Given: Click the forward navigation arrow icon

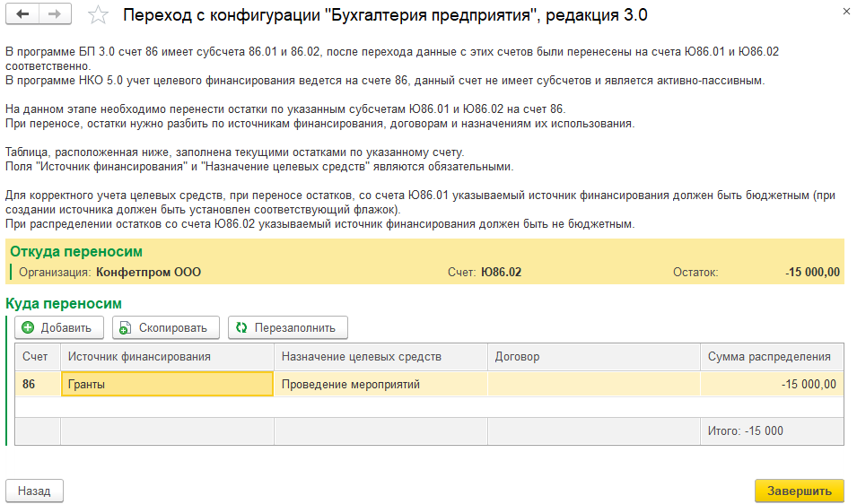Looking at the screenshot, I should coord(56,15).
